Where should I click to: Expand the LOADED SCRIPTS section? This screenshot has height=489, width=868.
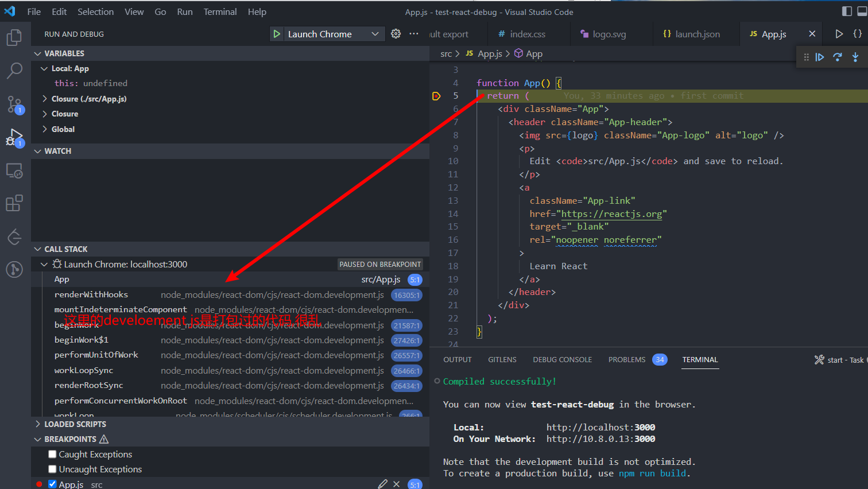coord(230,424)
